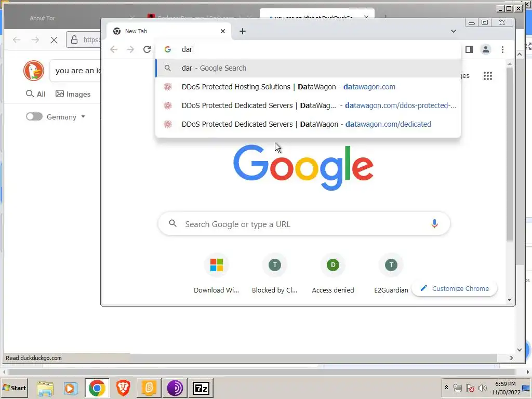Select the All results tab on DuckDuckGo

tap(36, 94)
